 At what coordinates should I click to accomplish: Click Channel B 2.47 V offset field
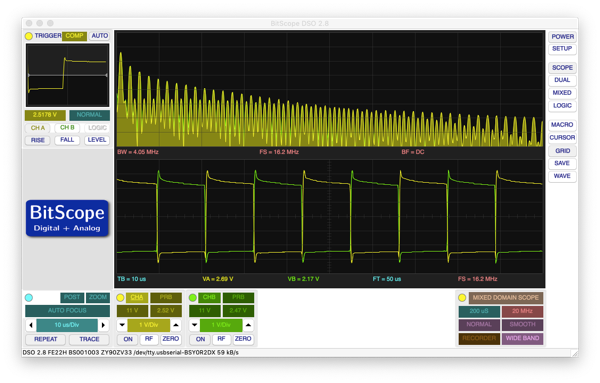tap(238, 311)
